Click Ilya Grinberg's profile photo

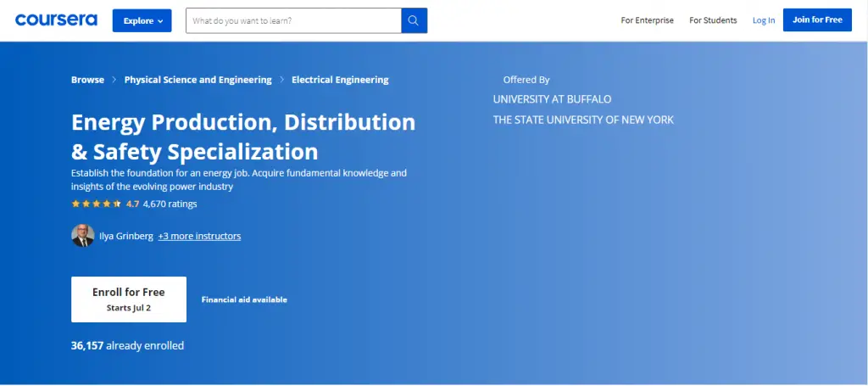(82, 236)
